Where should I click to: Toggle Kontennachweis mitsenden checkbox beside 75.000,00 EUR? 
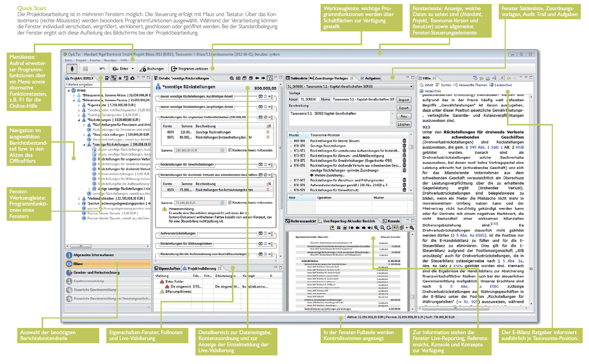[230, 203]
